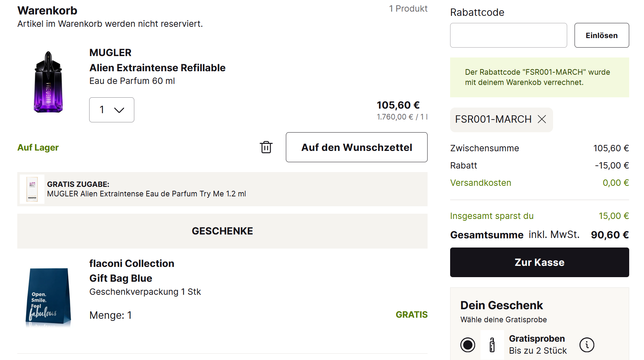Click the Gift Bag Blue image
Screen dimensions: 644x360
pos(48,296)
